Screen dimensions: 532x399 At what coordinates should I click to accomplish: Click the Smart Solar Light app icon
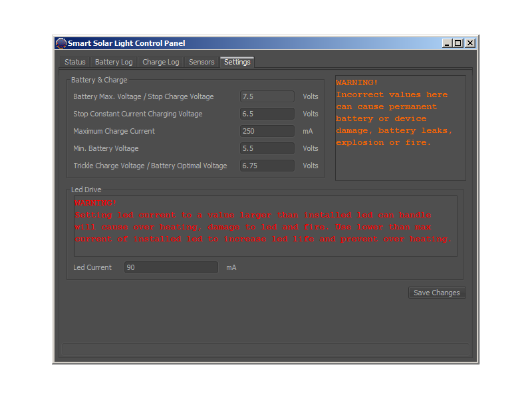(61, 43)
